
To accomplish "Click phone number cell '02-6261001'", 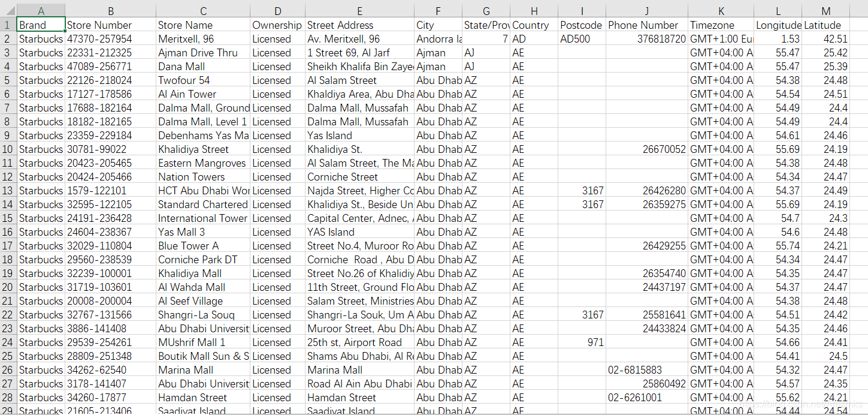I will point(647,398).
